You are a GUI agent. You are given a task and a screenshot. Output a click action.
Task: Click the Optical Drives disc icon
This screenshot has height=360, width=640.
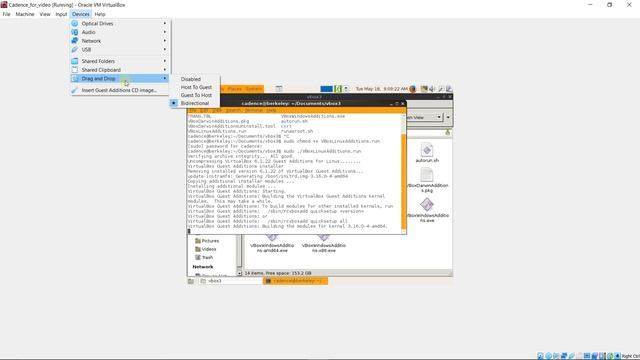point(75,24)
